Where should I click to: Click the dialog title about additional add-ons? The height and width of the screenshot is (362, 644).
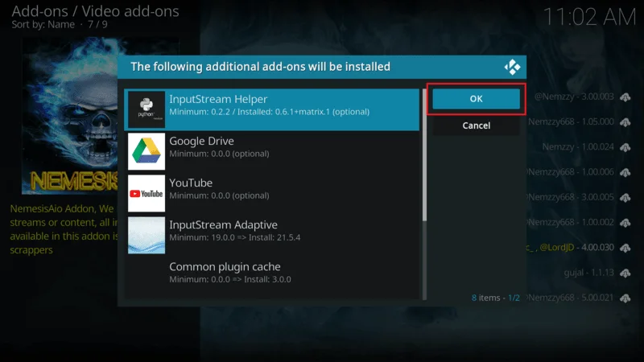coord(260,67)
